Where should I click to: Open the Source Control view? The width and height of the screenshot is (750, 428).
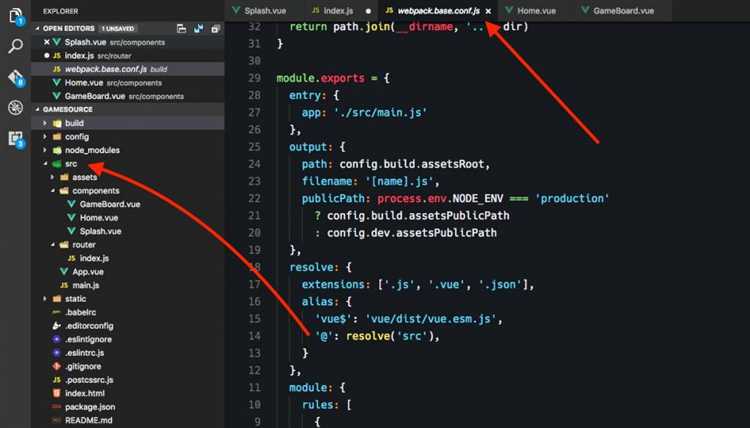(16, 77)
